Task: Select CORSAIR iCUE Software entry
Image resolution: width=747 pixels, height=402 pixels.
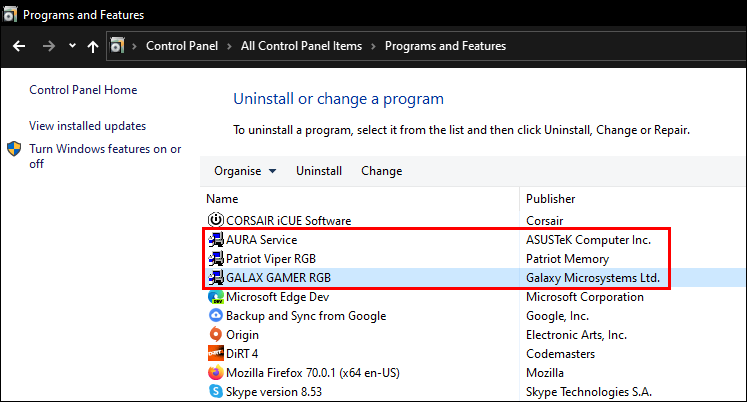Action: 288,221
